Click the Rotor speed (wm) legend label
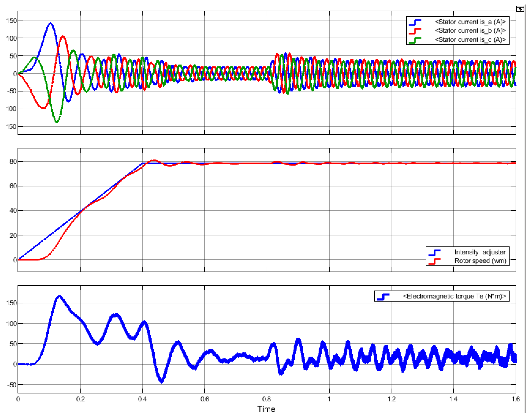The width and height of the screenshot is (532, 418). [x=480, y=261]
